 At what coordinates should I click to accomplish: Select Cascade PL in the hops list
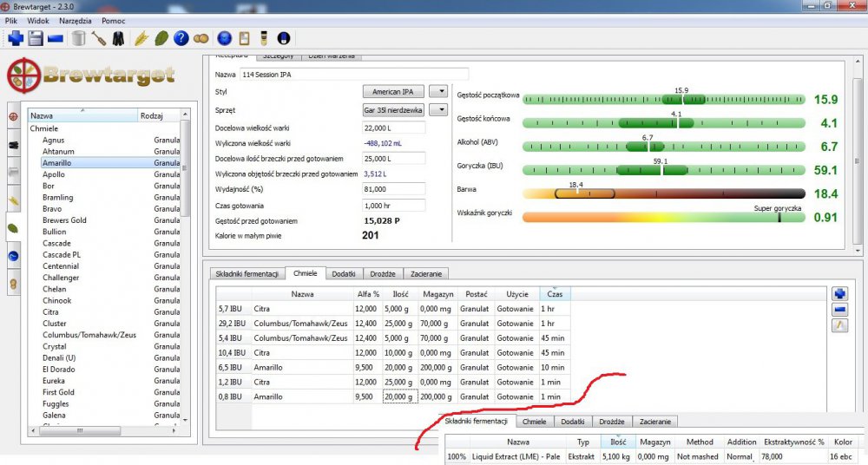[x=61, y=255]
